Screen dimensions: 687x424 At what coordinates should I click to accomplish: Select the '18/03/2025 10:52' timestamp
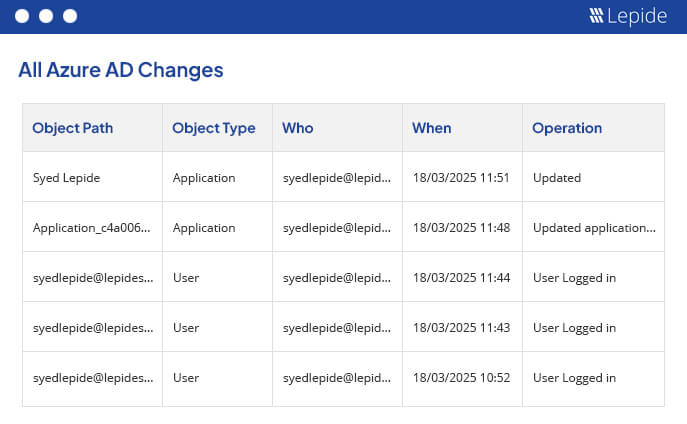pyautogui.click(x=461, y=378)
